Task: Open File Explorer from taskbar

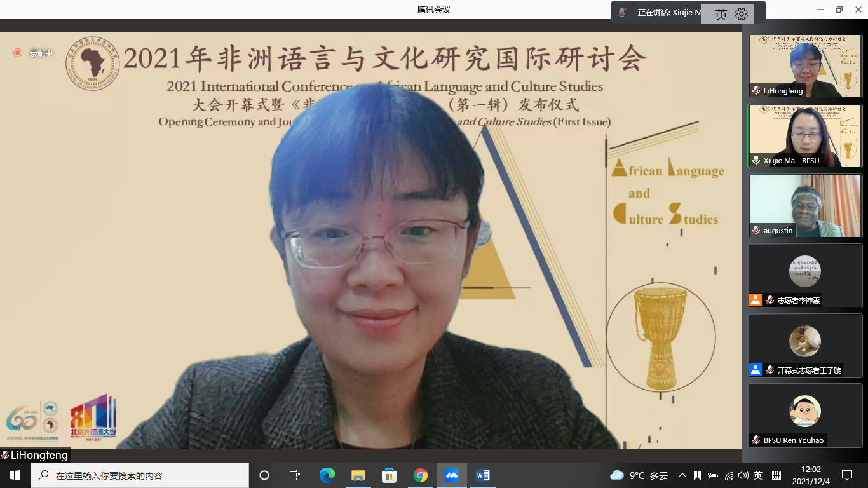Action: [x=358, y=475]
